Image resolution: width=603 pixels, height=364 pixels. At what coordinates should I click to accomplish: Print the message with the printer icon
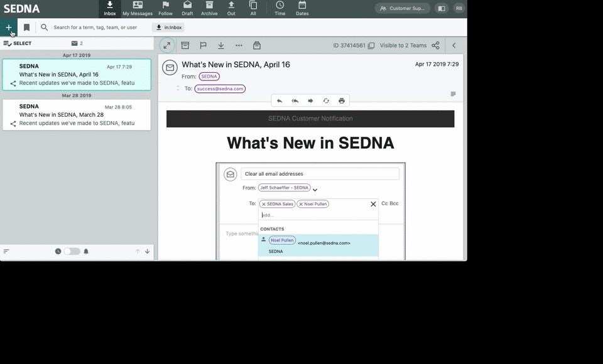click(342, 100)
